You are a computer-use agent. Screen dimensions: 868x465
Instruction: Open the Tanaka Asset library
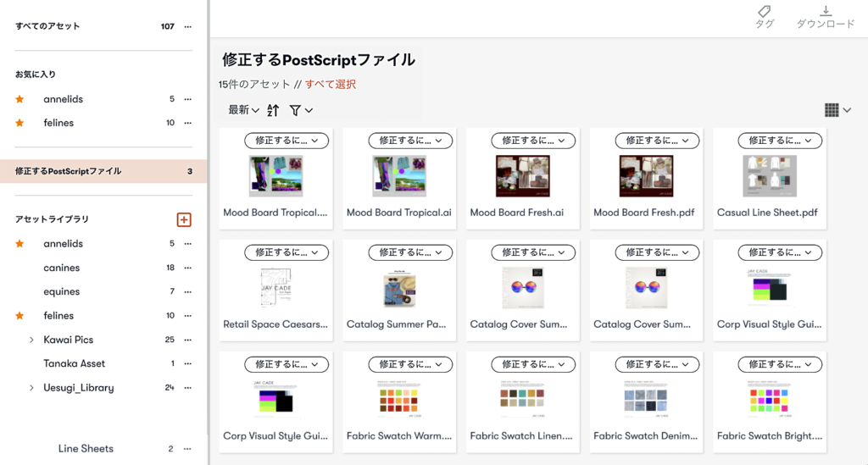(75, 363)
